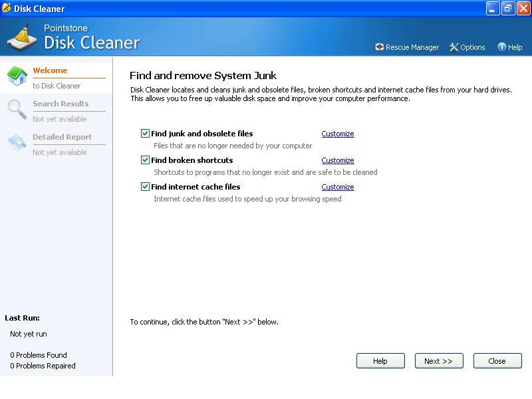Screen dimensions: 532x399
Task: Customize internet cache files settings
Action: pyautogui.click(x=338, y=187)
